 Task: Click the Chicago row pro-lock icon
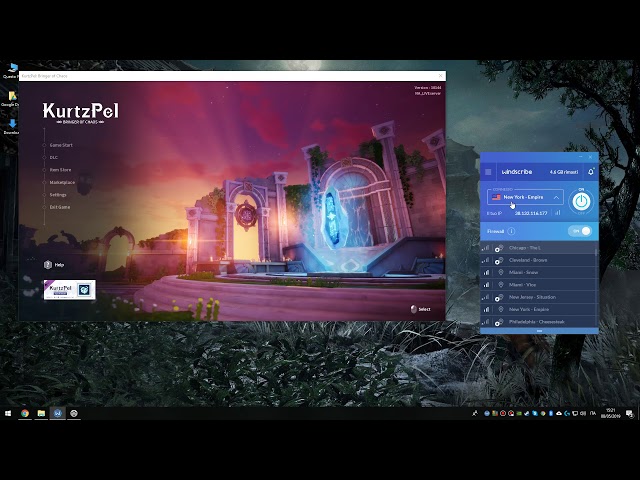click(499, 248)
